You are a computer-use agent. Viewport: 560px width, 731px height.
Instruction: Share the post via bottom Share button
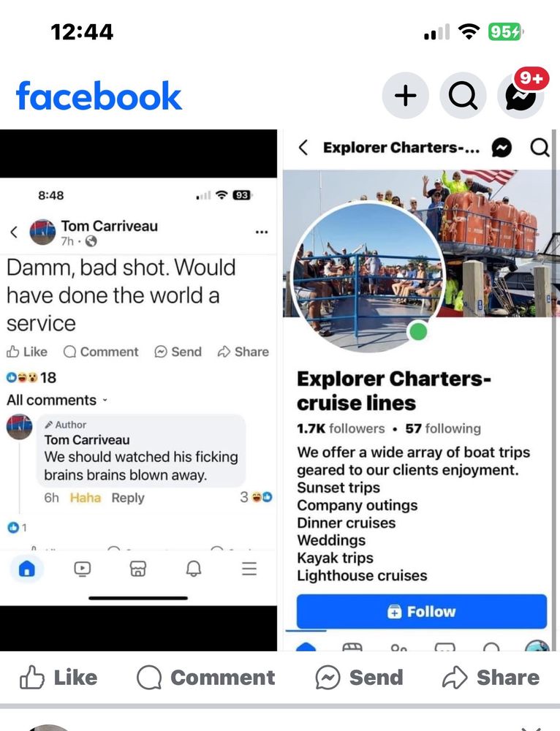tap(491, 678)
